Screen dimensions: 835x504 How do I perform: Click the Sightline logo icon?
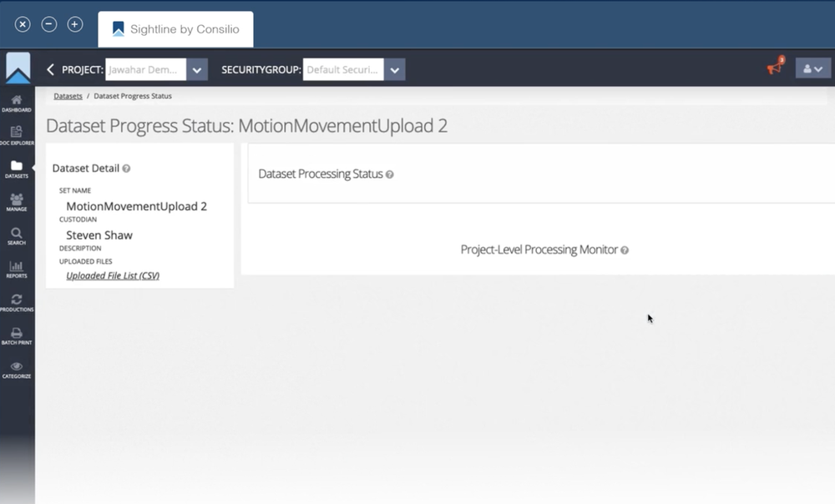(18, 68)
